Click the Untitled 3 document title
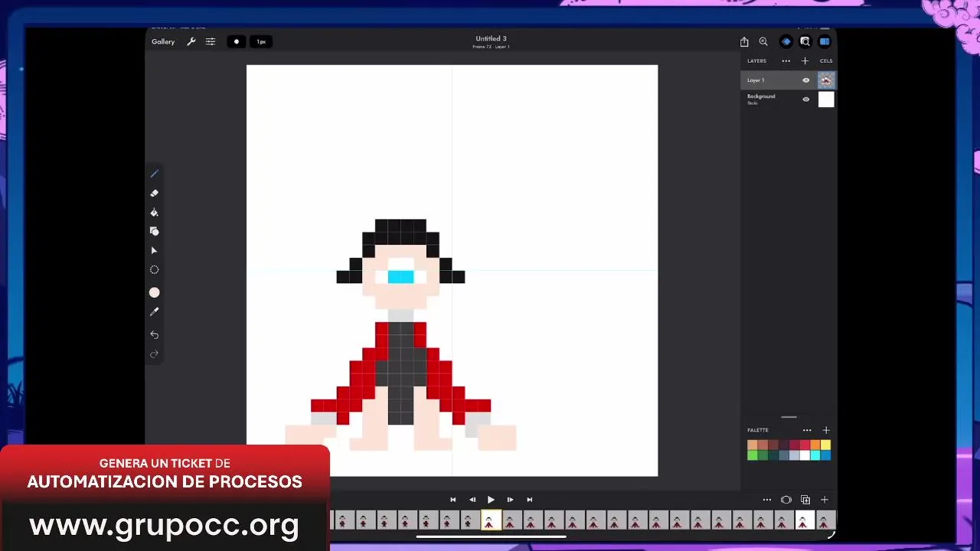Screen dimensions: 980x551 pyautogui.click(x=491, y=38)
